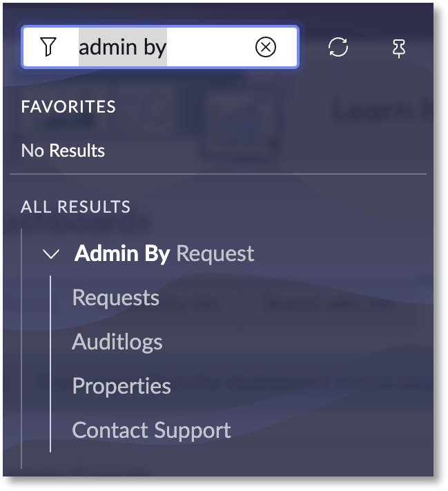Click empty filter space before the X icon

coord(211,47)
